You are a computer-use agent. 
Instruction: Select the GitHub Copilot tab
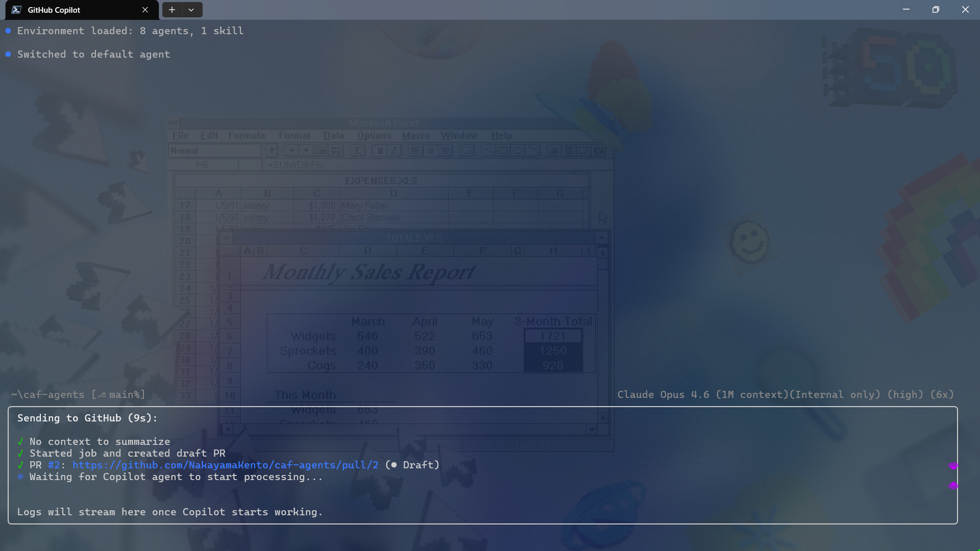point(54,10)
